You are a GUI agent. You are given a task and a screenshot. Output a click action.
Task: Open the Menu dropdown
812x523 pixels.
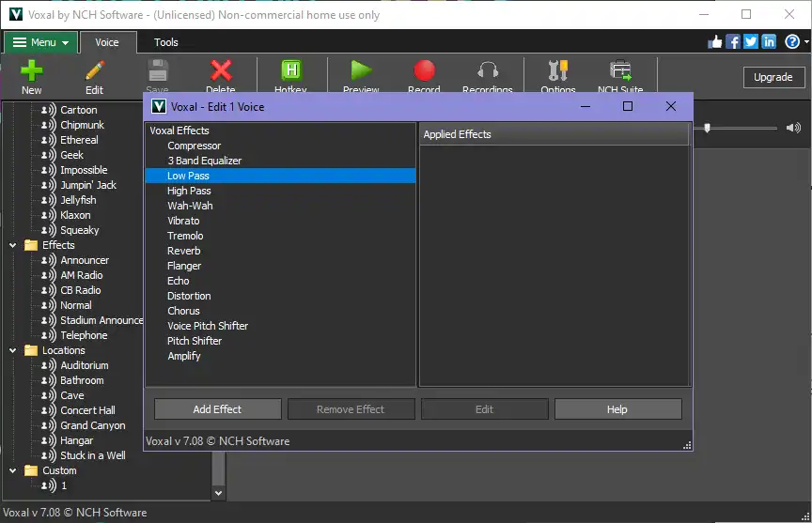coord(41,42)
